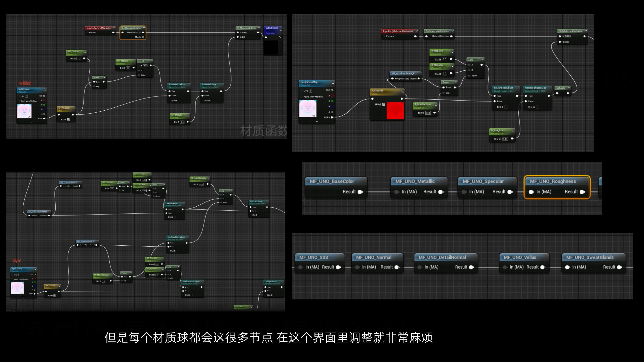The height and width of the screenshot is (362, 644).
Task: Click the RGBA output pin of SpecularMap
Action: [35, 294]
